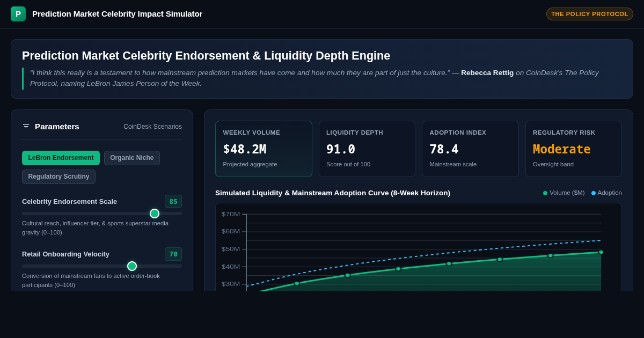This screenshot has height=338, width=644.
Task: Click the CoinDesk Scenarios label
Action: pos(152,127)
